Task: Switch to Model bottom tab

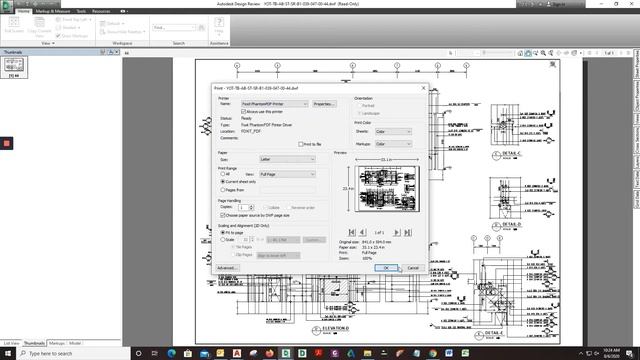Action: 75,343
